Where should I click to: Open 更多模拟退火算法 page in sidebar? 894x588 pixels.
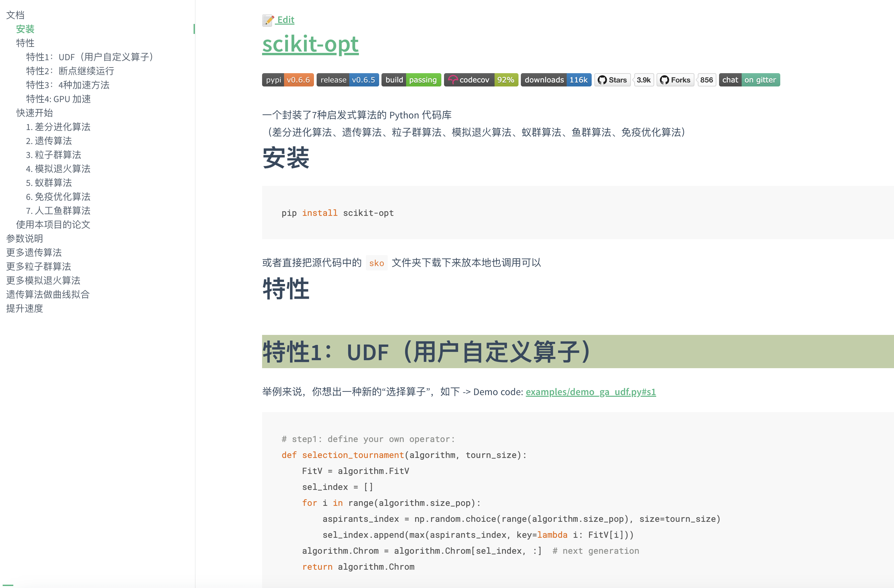coord(43,280)
